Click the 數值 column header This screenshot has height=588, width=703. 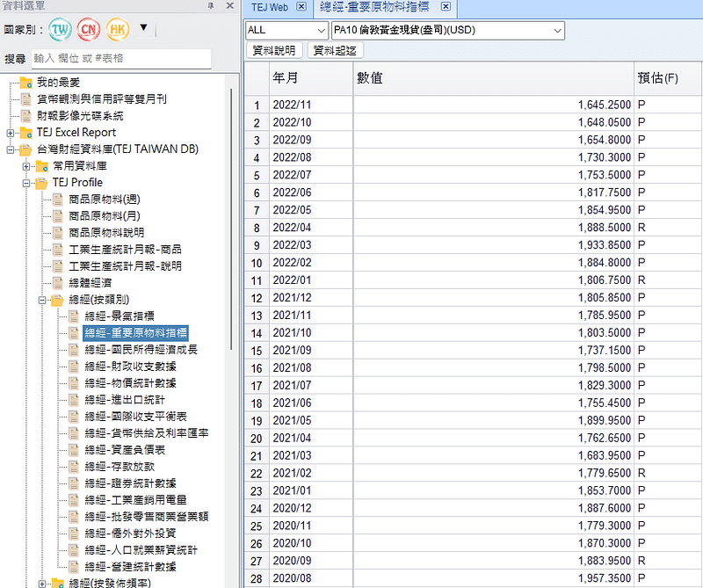[492, 78]
